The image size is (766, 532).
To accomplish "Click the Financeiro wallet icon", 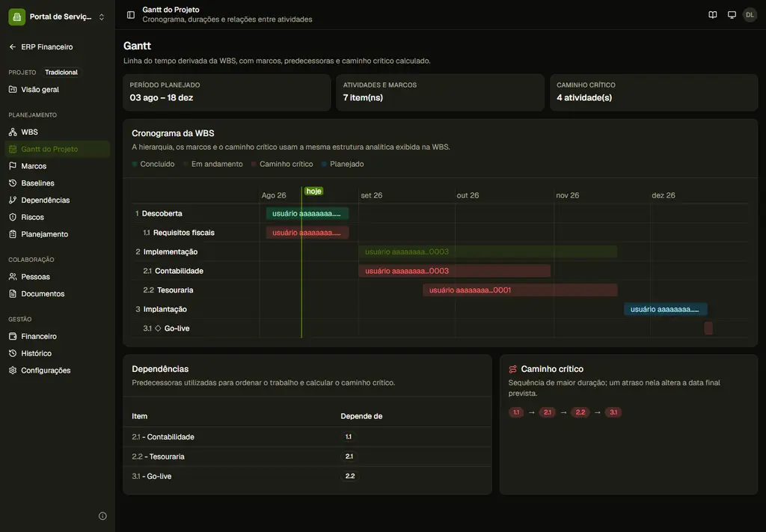I will point(13,336).
